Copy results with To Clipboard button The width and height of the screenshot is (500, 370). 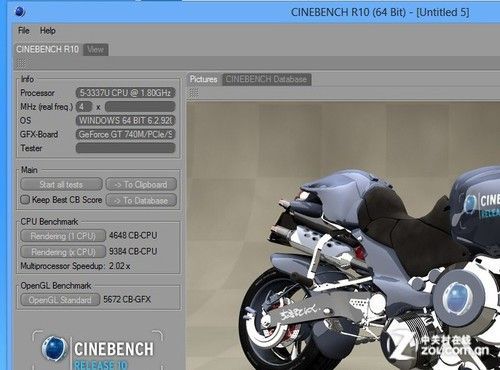click(x=141, y=184)
